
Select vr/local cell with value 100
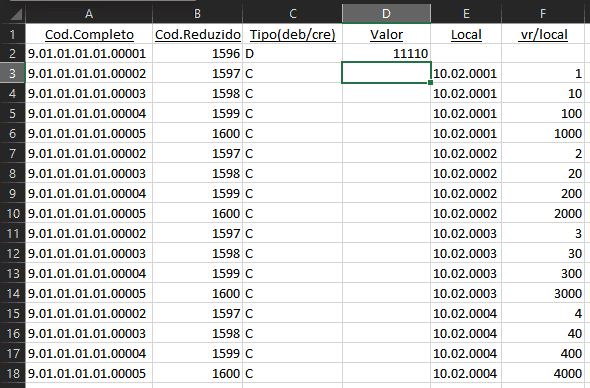pos(543,113)
